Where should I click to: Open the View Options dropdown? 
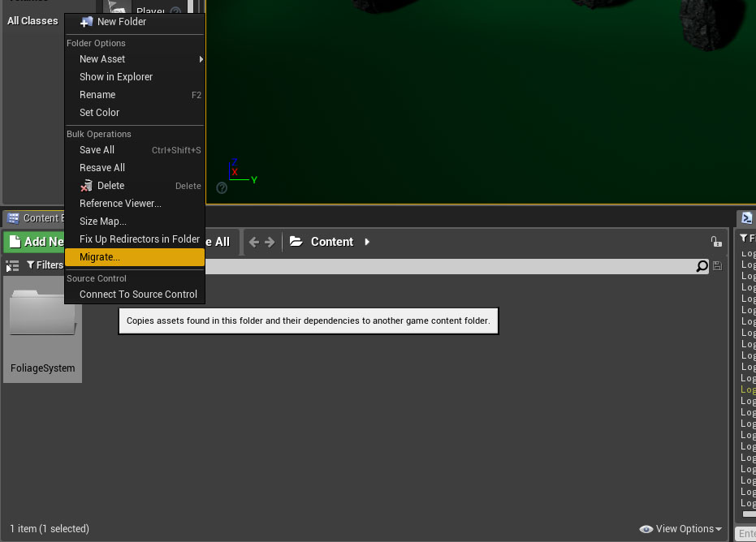tap(680, 529)
